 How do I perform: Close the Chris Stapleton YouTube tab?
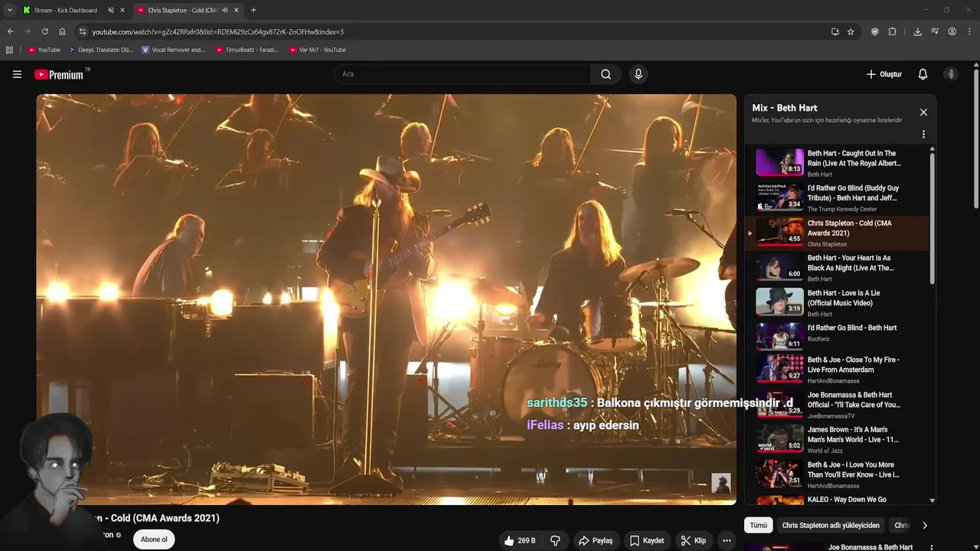click(x=236, y=10)
